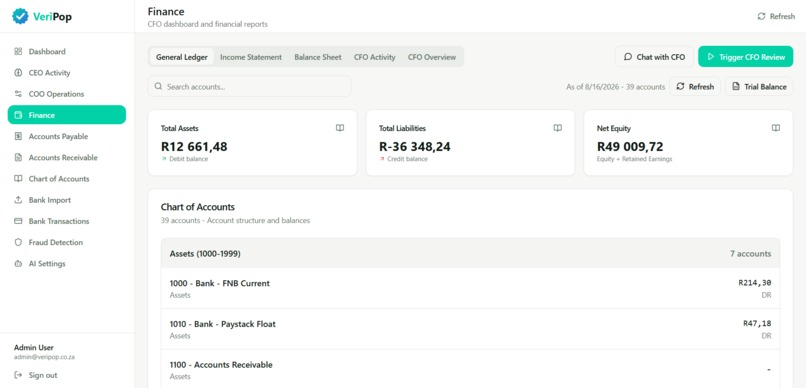Go to Bank Import
The width and height of the screenshot is (806, 388).
pyautogui.click(x=67, y=200)
